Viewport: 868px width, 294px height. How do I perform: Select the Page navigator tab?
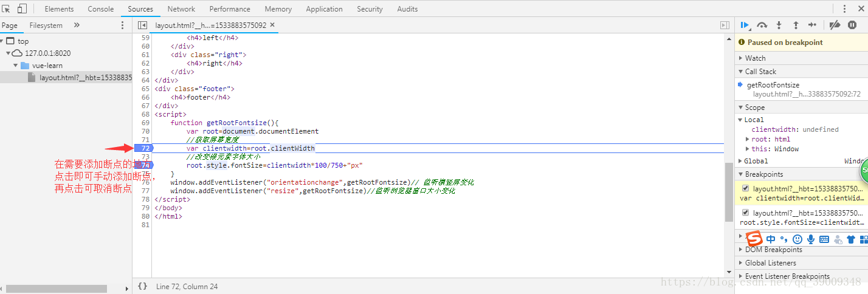pos(10,26)
